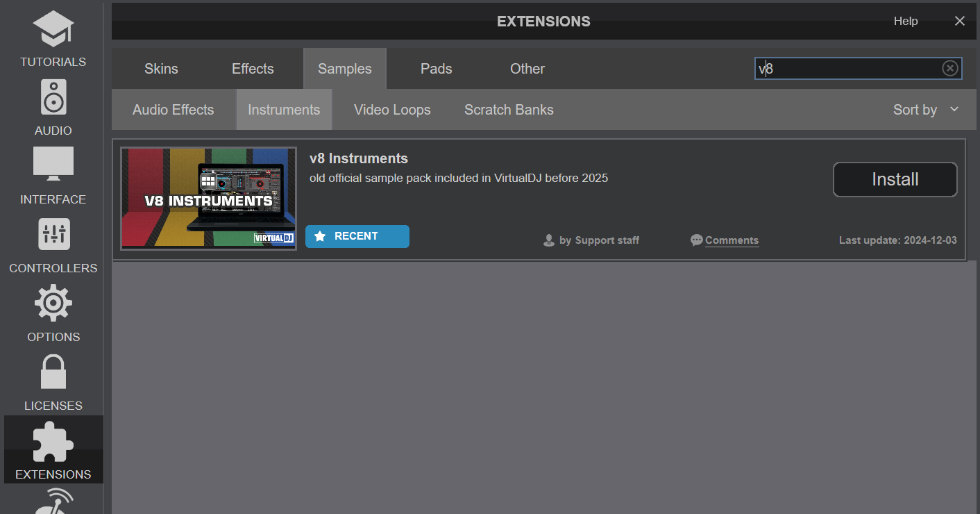Screen dimensions: 980x514
Task: Select the Instruments subcategory
Action: tap(284, 110)
